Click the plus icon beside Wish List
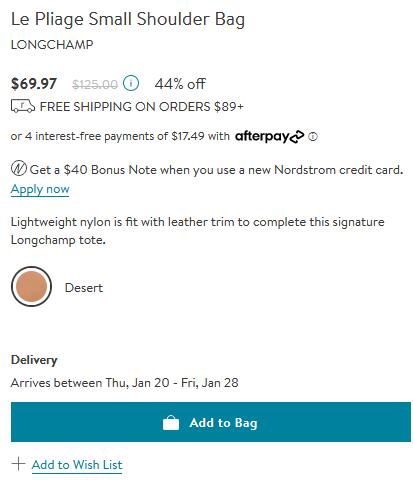The height and width of the screenshot is (499, 413). point(18,464)
